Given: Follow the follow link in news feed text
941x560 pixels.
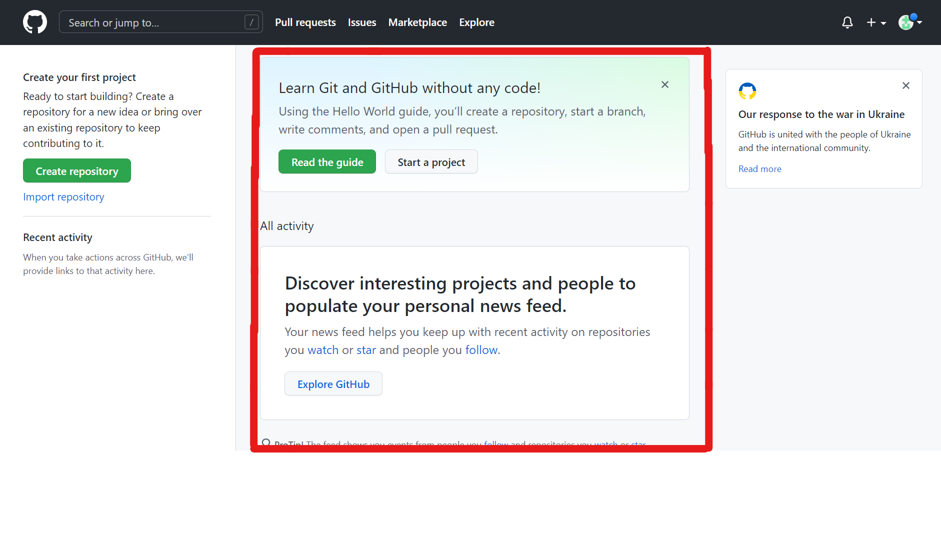Looking at the screenshot, I should 481,350.
